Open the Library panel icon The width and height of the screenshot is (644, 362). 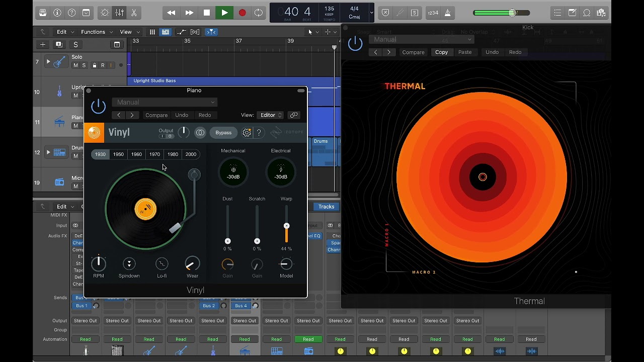[43, 13]
